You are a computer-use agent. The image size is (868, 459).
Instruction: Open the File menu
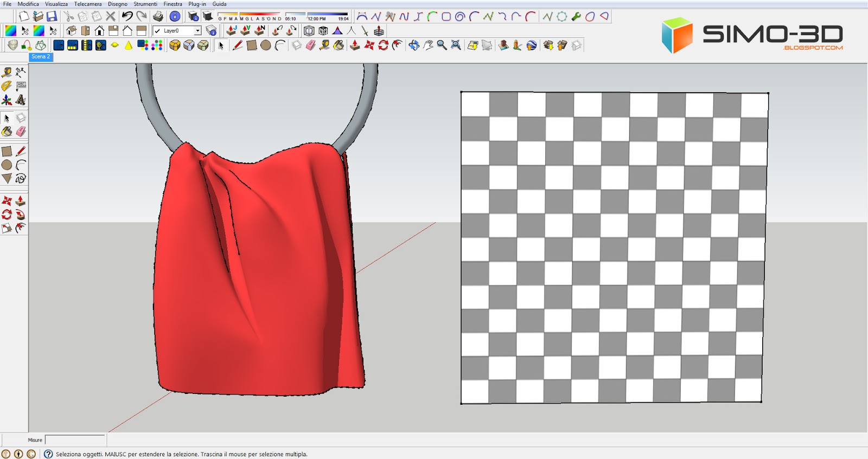[x=7, y=4]
